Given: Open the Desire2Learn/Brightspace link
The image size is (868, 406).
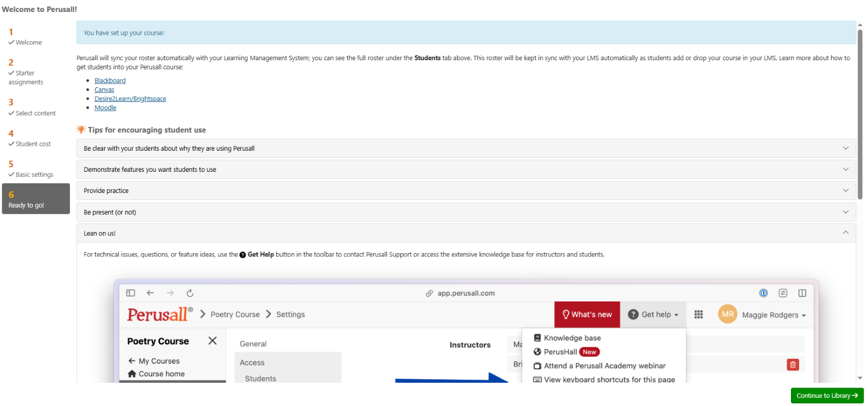Looking at the screenshot, I should pyautogui.click(x=130, y=99).
